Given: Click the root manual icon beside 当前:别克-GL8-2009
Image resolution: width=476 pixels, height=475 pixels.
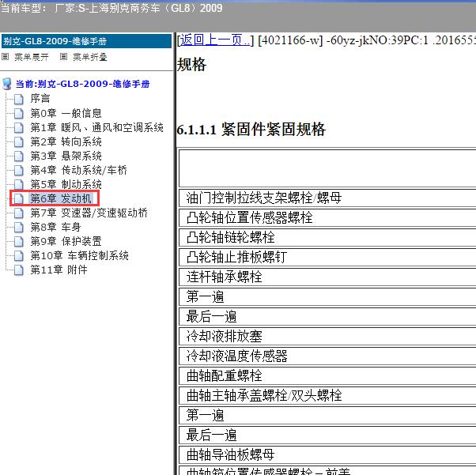Looking at the screenshot, I should 7,84.
